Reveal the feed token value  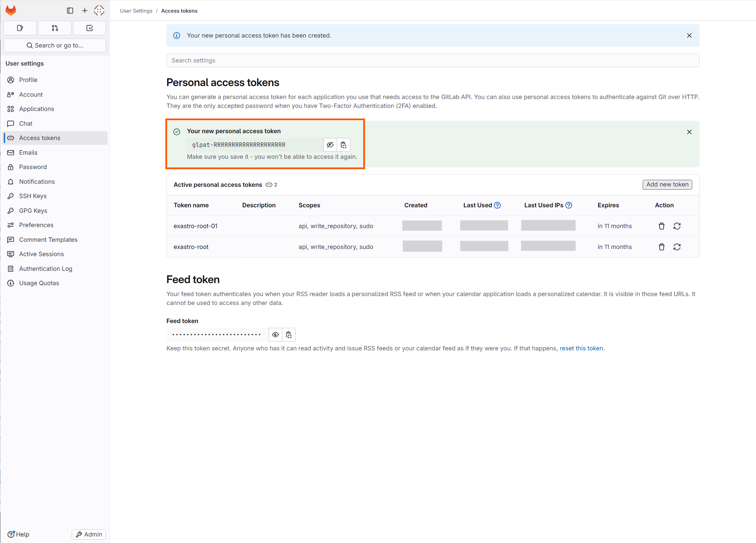tap(275, 335)
